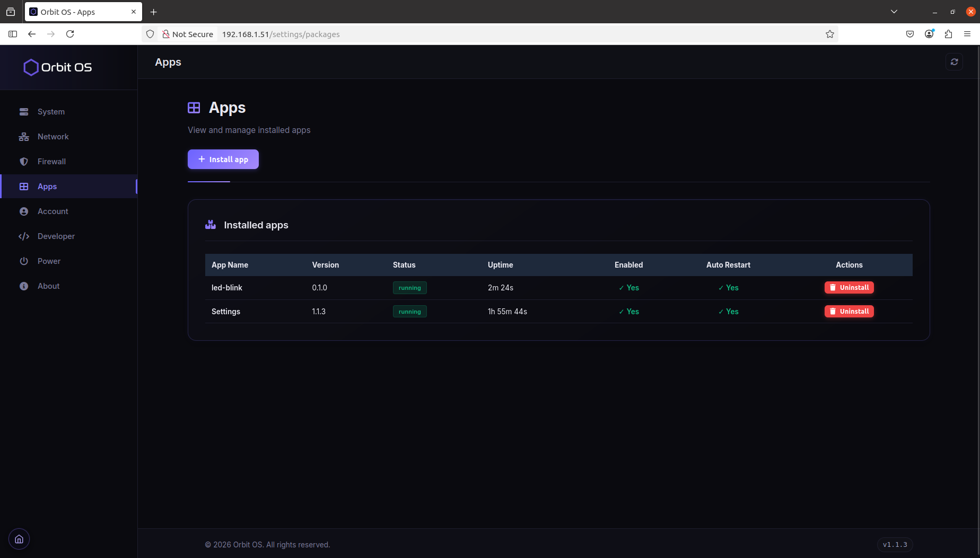Click version 1.1.3 table cell

tap(319, 312)
